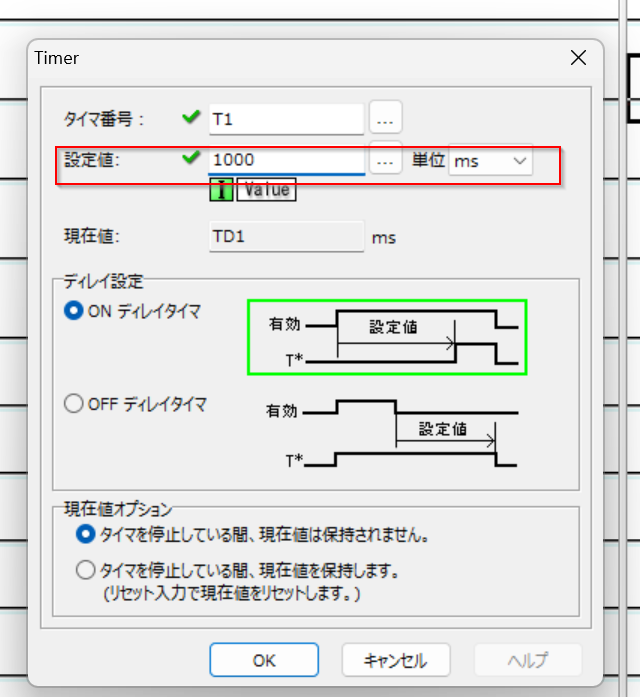The height and width of the screenshot is (697, 640).
Task: Select the ON ディレイタイマ radio button
Action: coord(74,311)
